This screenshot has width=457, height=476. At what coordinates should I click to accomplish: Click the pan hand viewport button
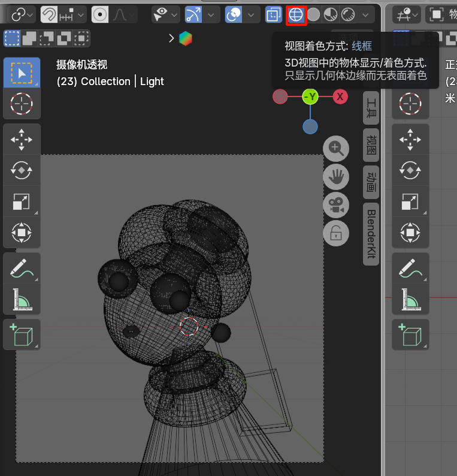[x=336, y=177]
